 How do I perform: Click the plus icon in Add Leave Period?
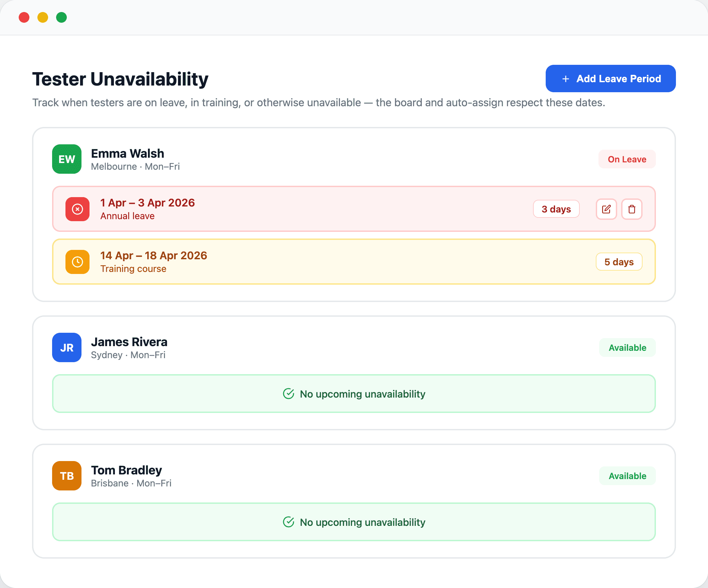[x=566, y=79]
